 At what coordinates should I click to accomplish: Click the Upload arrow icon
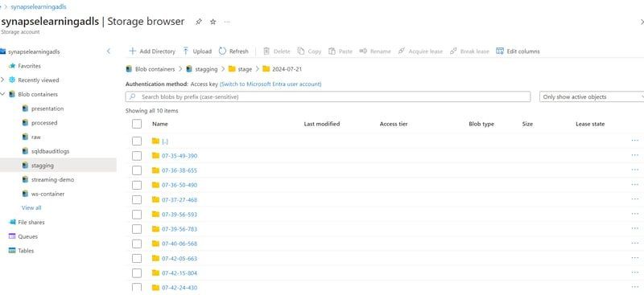tap(186, 51)
